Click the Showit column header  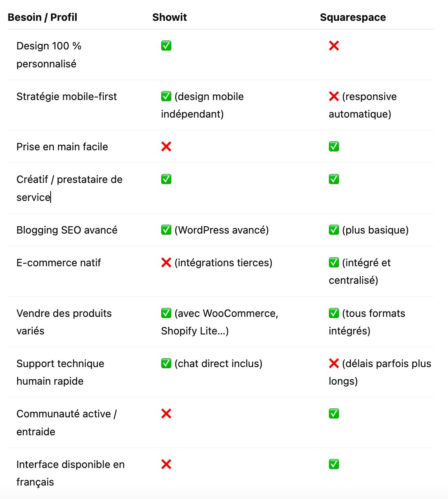(x=169, y=17)
